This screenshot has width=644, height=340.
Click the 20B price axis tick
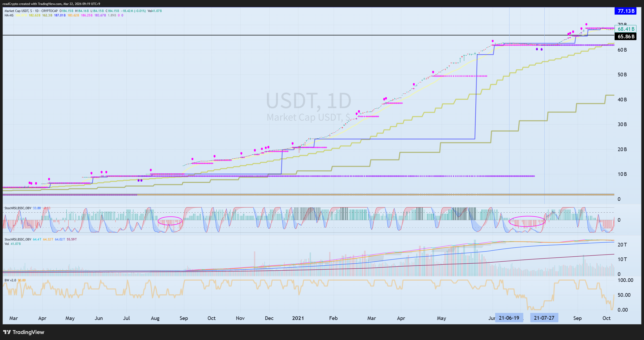622,149
